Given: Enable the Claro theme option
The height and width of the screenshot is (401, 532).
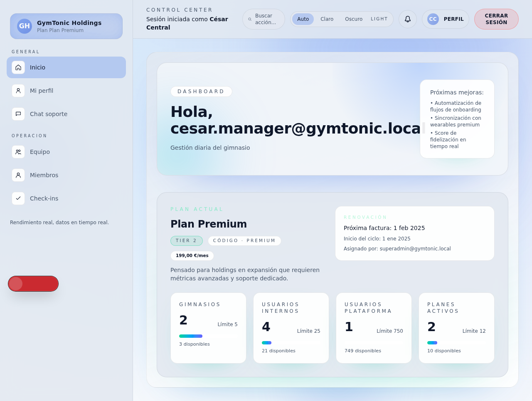Looking at the screenshot, I should pos(327,19).
